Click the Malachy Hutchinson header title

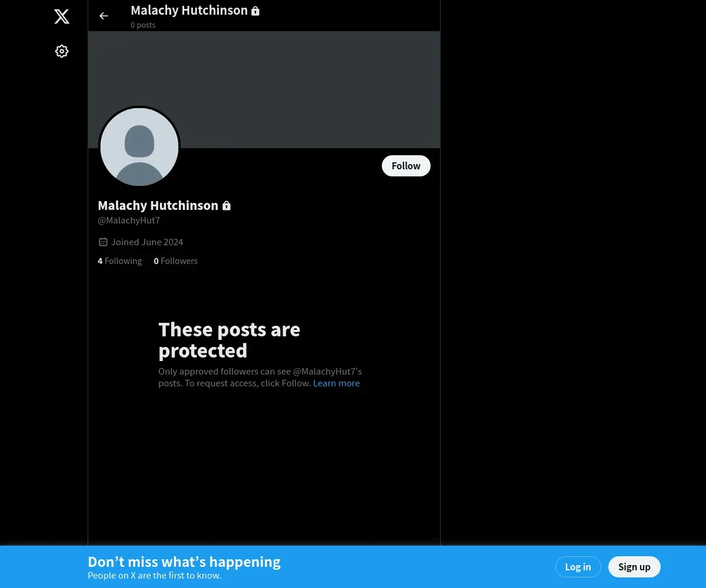189,11
